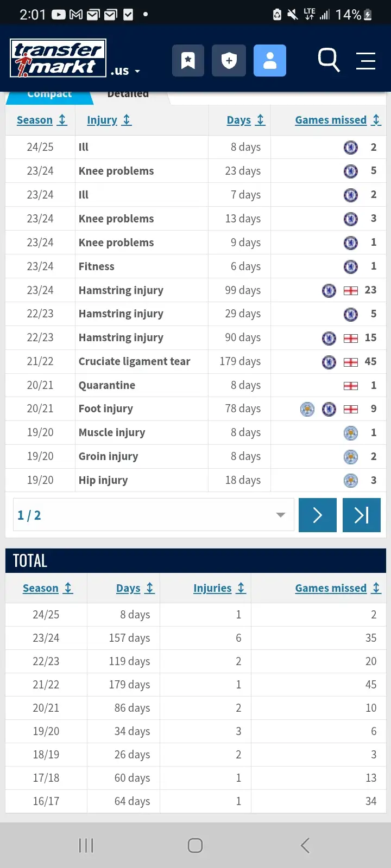The width and height of the screenshot is (391, 868).
Task: Jump to last injuries page
Action: pos(362,515)
